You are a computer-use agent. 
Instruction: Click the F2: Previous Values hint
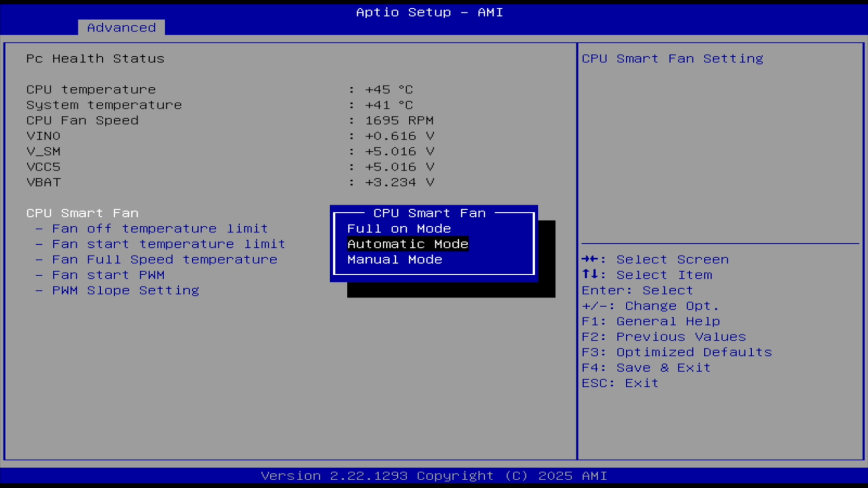click(664, 337)
